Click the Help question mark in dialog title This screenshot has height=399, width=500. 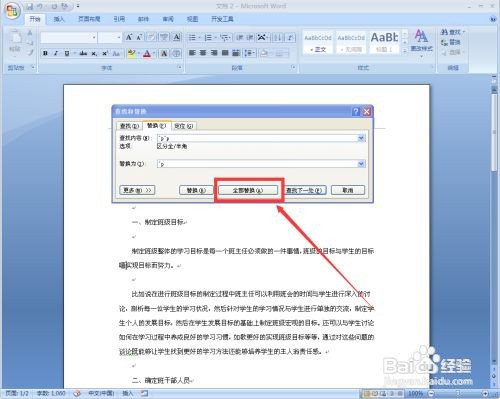pos(356,111)
